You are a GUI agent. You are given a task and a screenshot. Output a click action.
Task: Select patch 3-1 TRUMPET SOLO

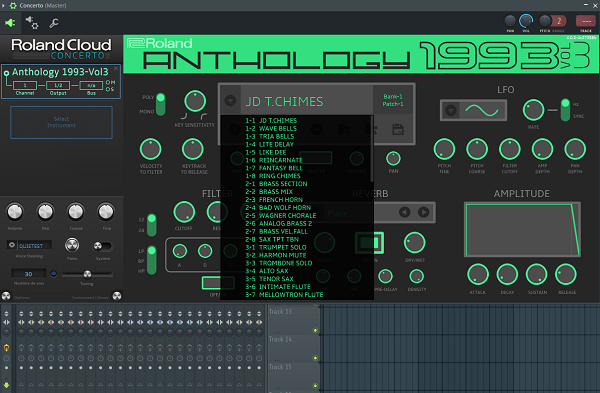276,247
